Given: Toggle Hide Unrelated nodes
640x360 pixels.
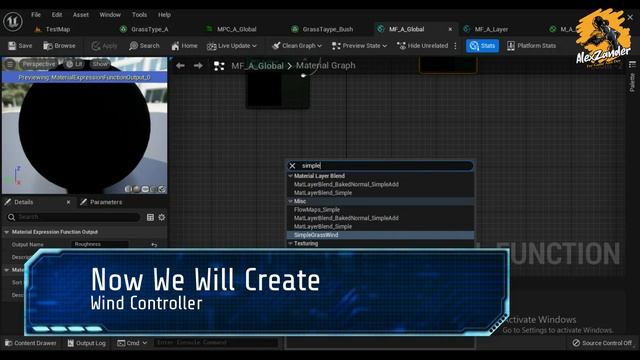Looking at the screenshot, I should coord(422,46).
